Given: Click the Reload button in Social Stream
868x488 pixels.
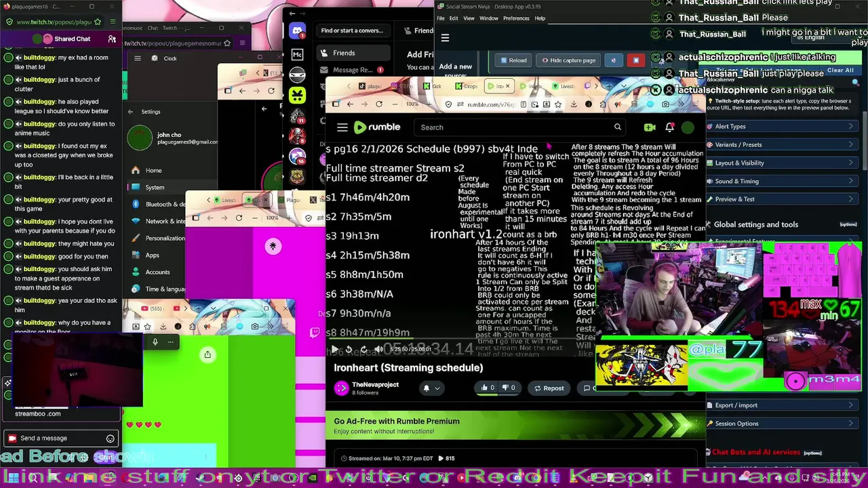Looking at the screenshot, I should point(513,60).
